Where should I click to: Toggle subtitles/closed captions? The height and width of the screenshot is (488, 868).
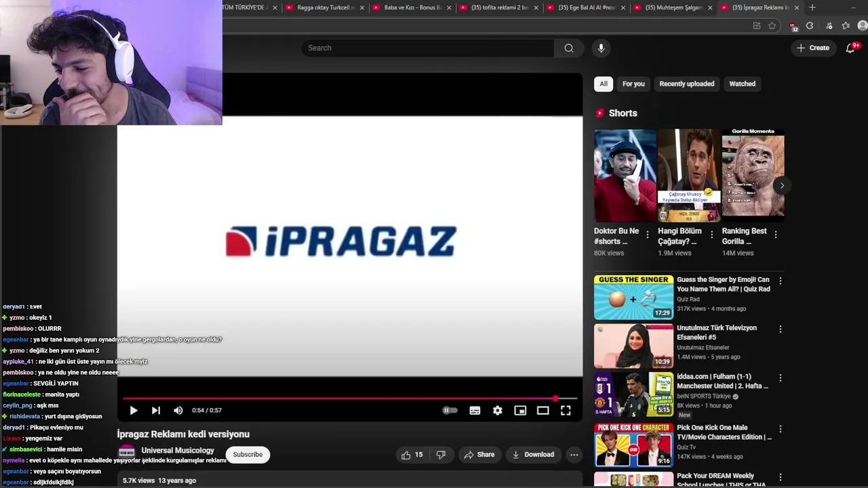[475, 410]
